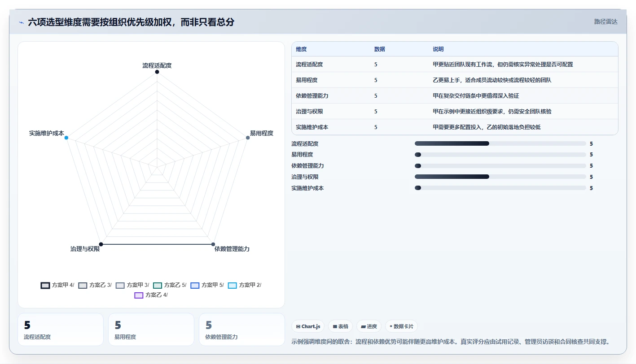Toggle legend item 方案乙 5/
The width and height of the screenshot is (636, 364).
coord(170,285)
